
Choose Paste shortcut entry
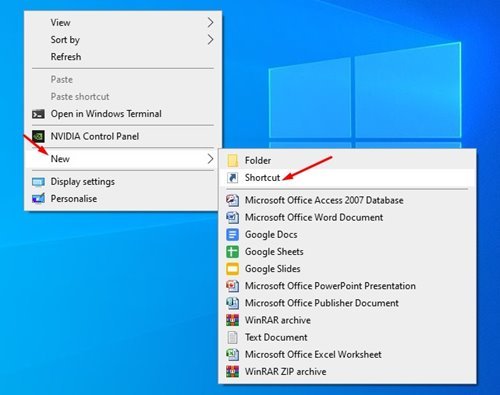[123, 97]
